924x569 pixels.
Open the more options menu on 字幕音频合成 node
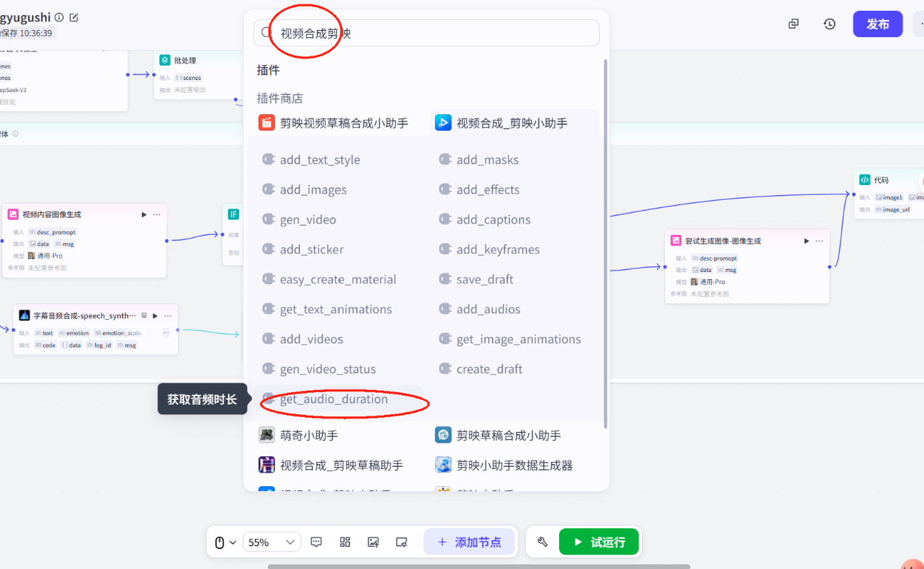click(168, 315)
